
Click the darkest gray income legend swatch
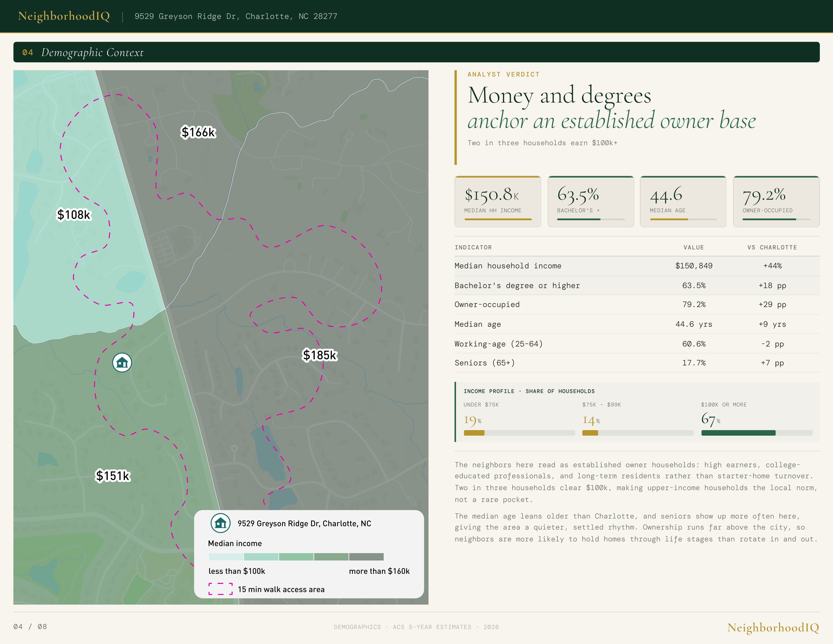(x=366, y=557)
